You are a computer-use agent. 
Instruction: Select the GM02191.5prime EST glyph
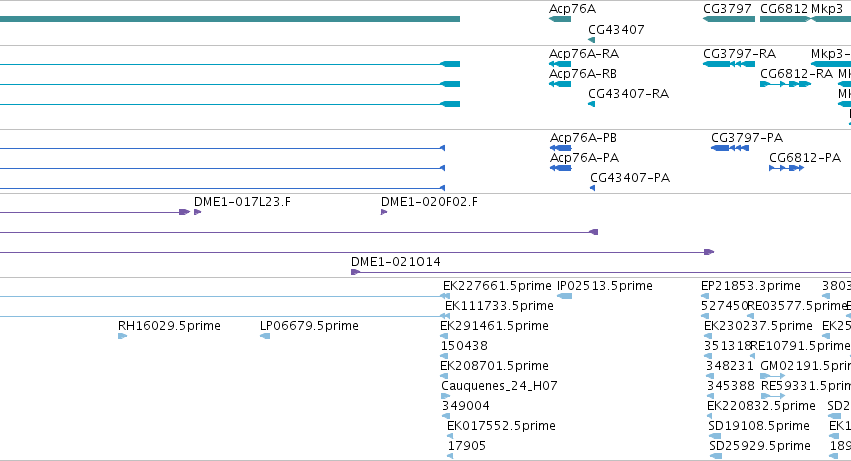tap(772, 376)
